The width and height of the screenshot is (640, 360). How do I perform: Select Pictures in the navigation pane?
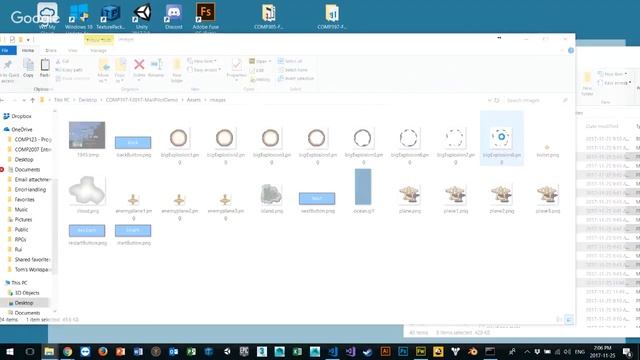click(20, 220)
